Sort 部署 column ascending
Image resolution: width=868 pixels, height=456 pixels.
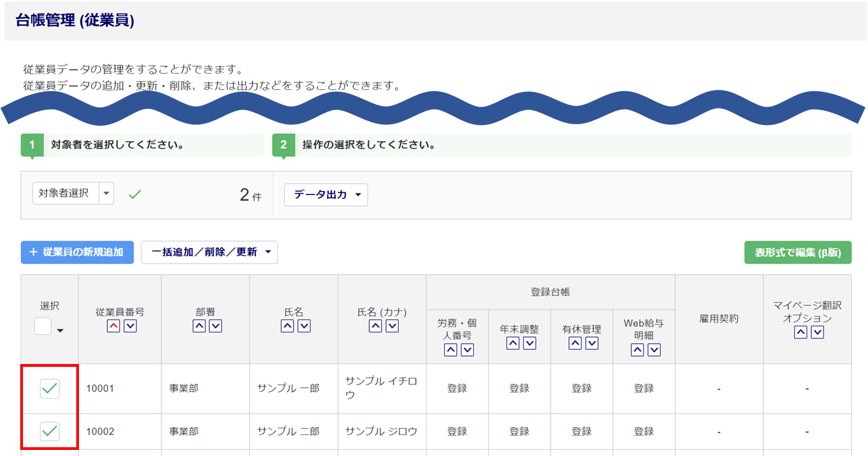tap(198, 326)
